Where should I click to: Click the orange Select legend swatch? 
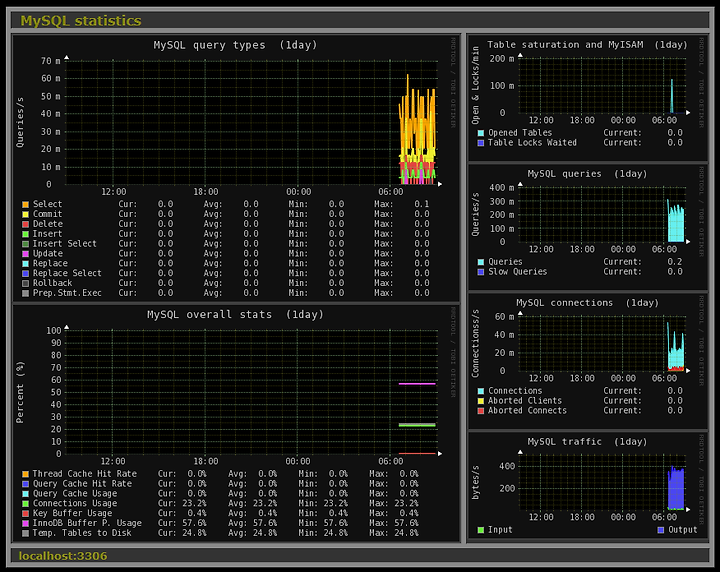pos(25,204)
